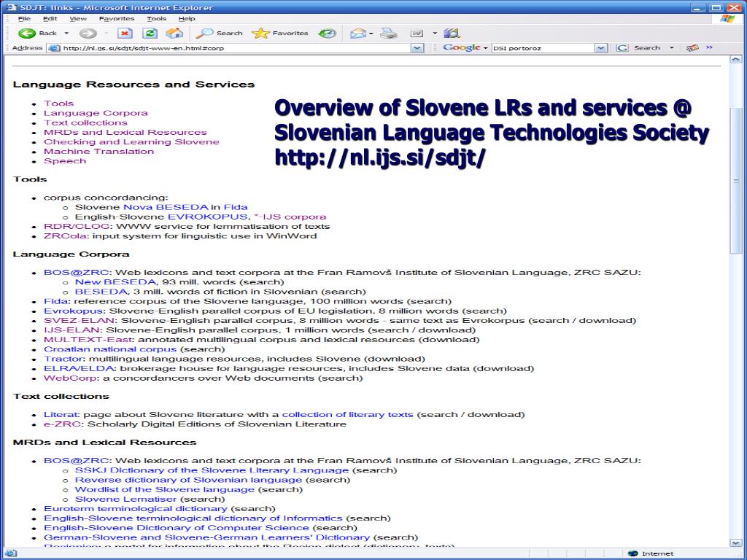Click the Edit with Word icon
747x560 pixels.
tap(417, 33)
